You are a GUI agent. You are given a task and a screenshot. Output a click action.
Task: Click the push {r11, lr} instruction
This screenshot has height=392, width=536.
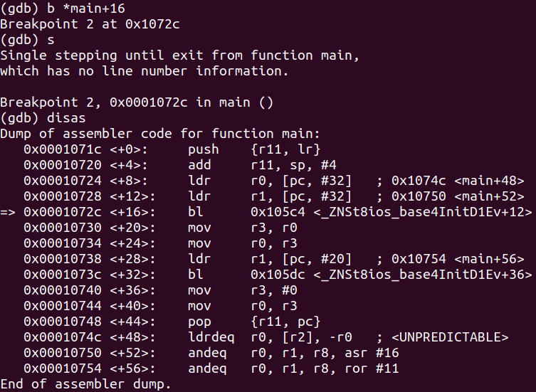[x=254, y=149]
